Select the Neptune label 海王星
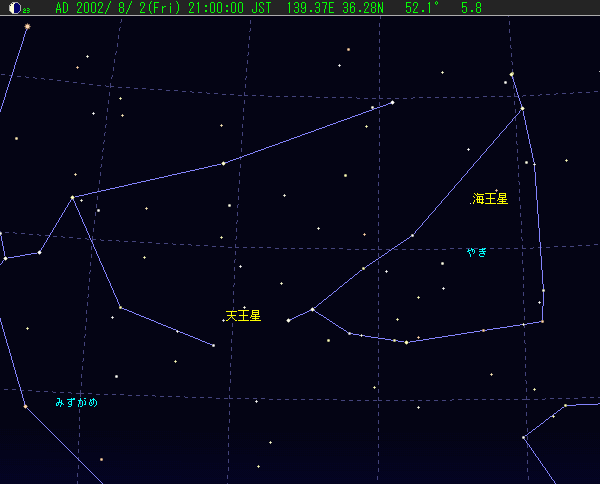Screen dimensions: 600x484 [490, 199]
